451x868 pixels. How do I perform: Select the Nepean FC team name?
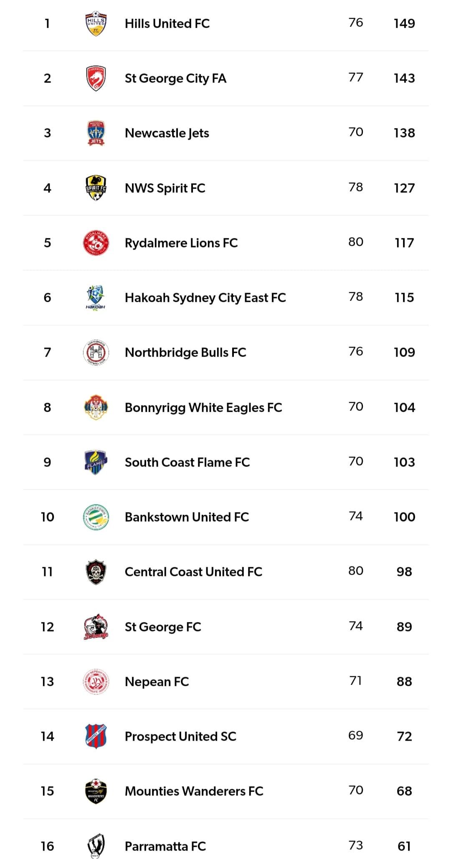point(157,682)
